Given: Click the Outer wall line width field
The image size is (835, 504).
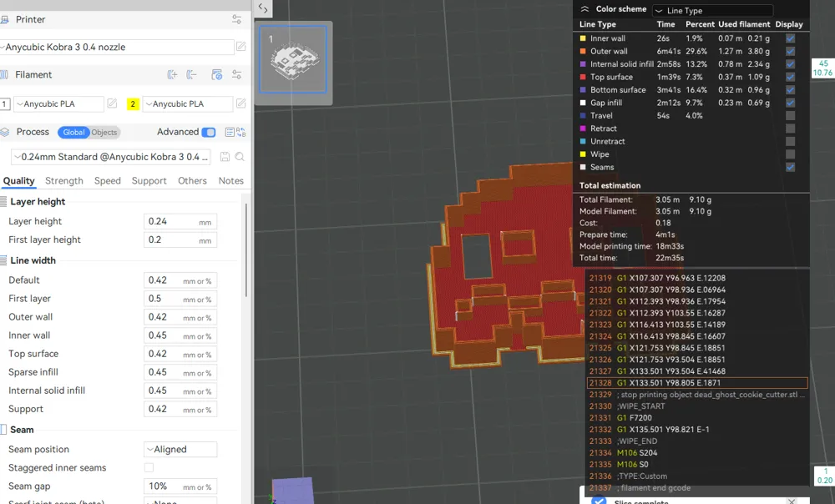Looking at the screenshot, I should tap(180, 317).
